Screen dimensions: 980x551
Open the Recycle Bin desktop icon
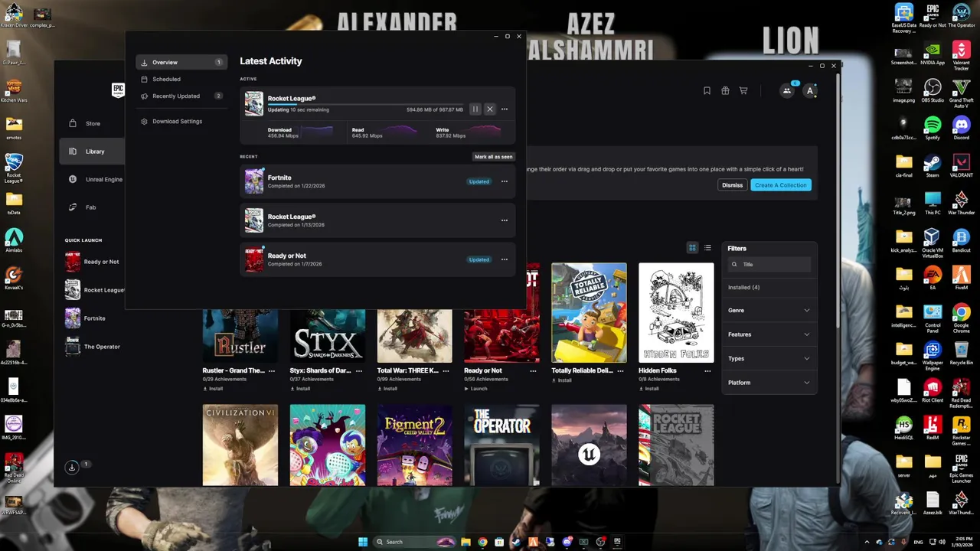962,353
